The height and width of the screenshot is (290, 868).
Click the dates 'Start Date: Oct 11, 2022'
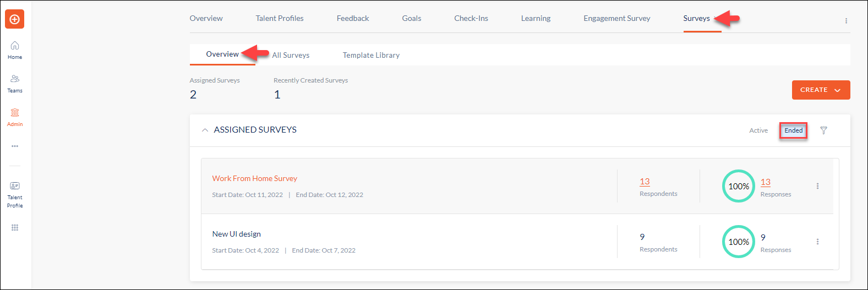click(x=247, y=195)
